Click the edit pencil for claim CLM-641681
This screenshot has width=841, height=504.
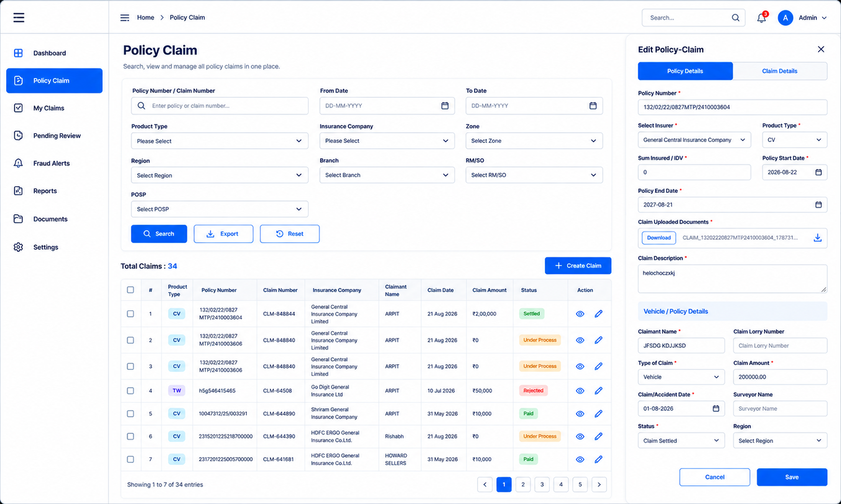point(598,459)
